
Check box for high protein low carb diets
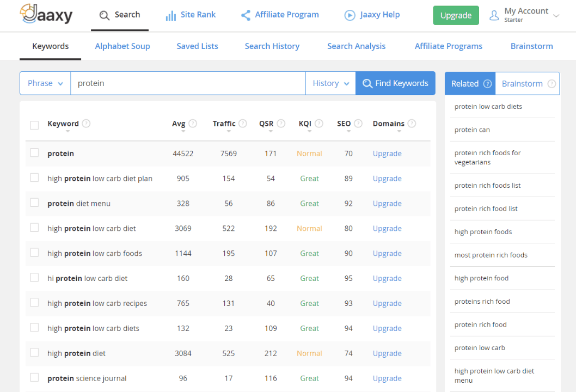(34, 327)
